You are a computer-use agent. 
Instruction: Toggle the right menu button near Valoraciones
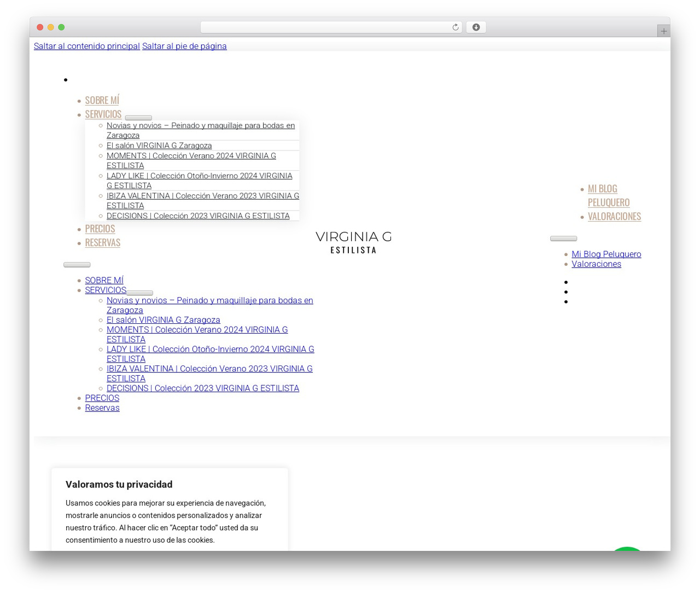click(x=563, y=239)
